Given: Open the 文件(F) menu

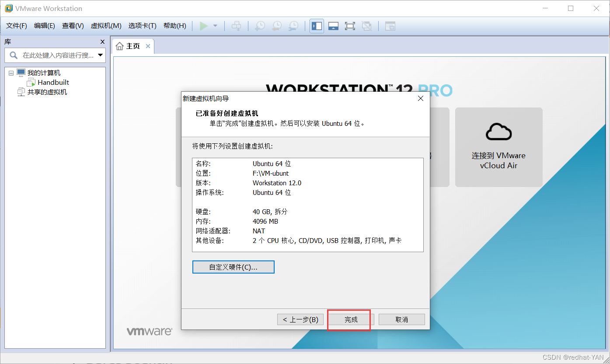Looking at the screenshot, I should pos(17,26).
